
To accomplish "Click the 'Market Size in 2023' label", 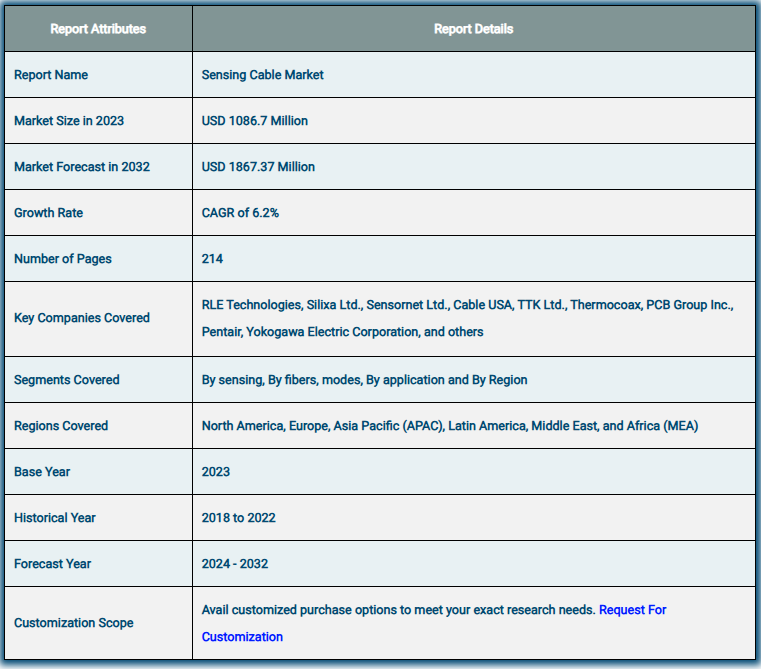I will pyautogui.click(x=69, y=121).
